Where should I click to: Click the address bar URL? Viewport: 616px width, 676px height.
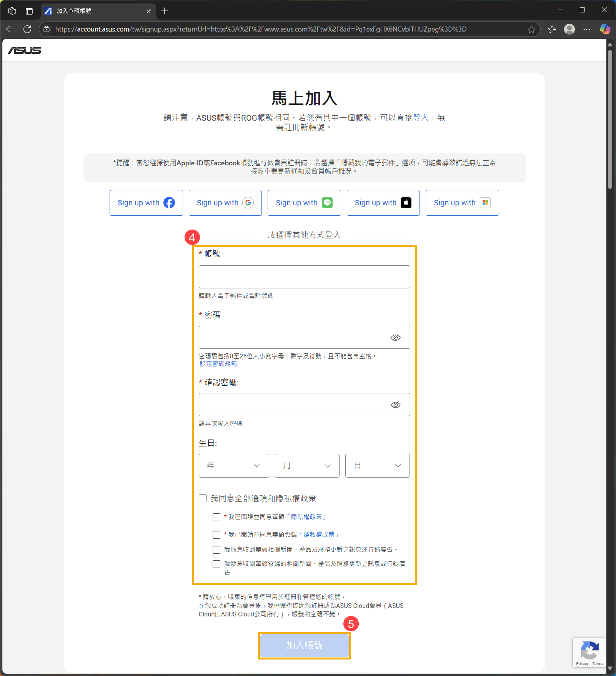click(x=261, y=29)
